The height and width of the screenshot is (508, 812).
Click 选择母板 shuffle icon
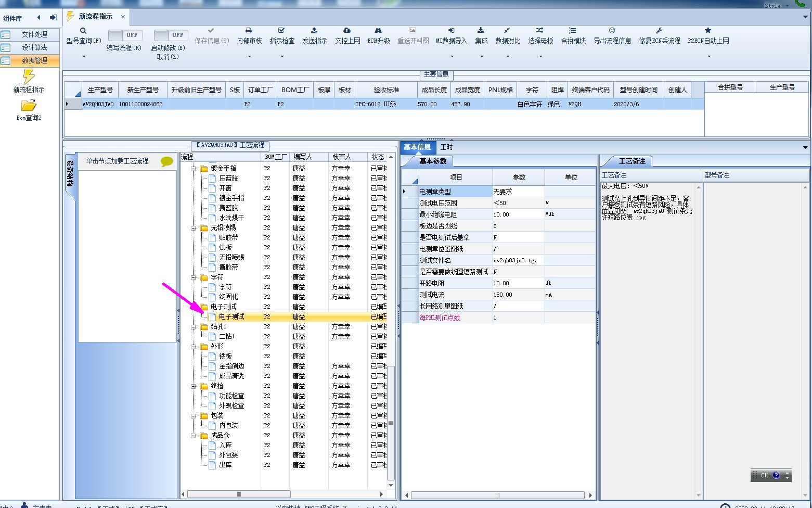pos(540,31)
